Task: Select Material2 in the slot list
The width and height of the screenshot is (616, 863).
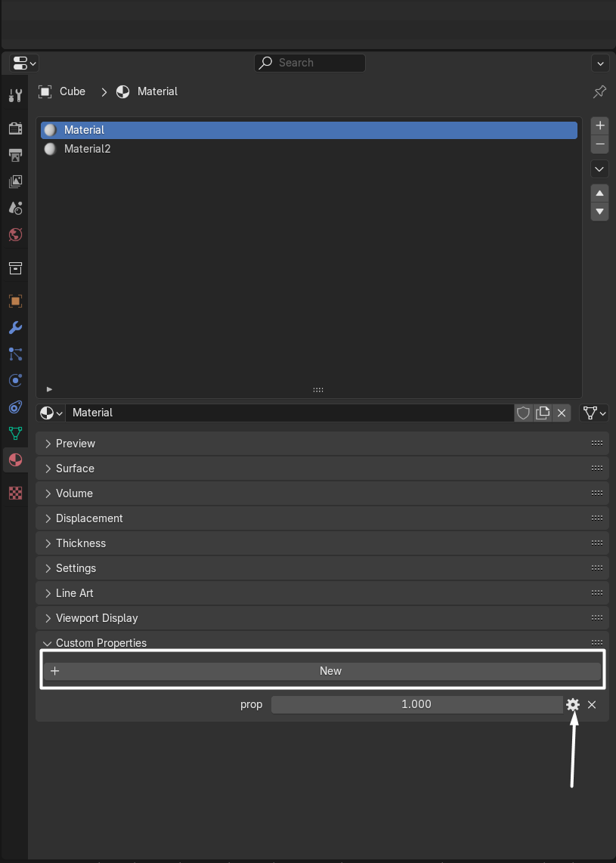Action: tap(87, 149)
